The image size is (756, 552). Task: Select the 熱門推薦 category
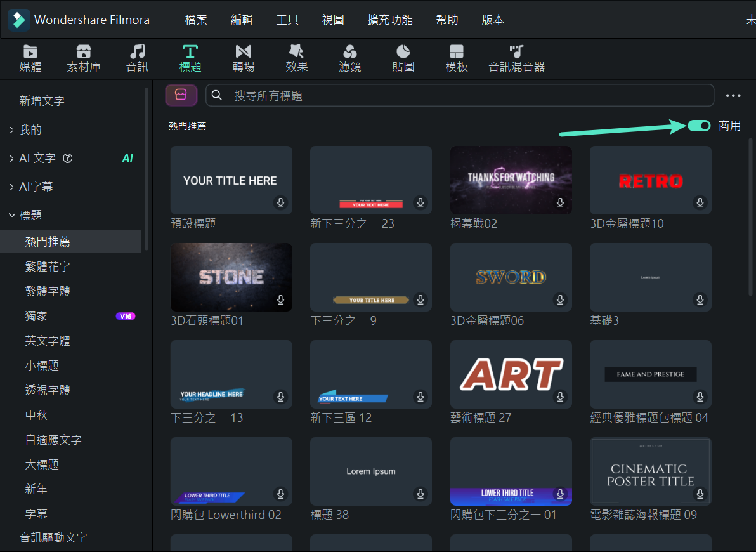point(70,241)
